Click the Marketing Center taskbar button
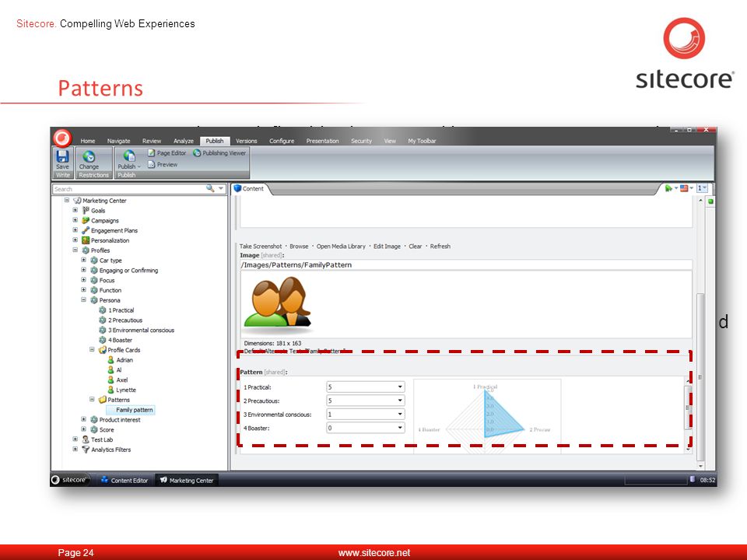Screen dimensions: 747x560 187,480
